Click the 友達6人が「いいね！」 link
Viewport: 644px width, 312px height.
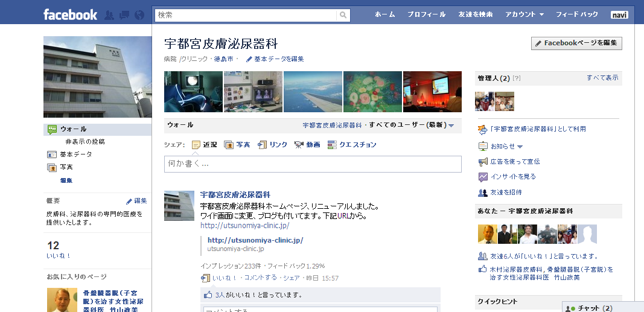click(544, 256)
